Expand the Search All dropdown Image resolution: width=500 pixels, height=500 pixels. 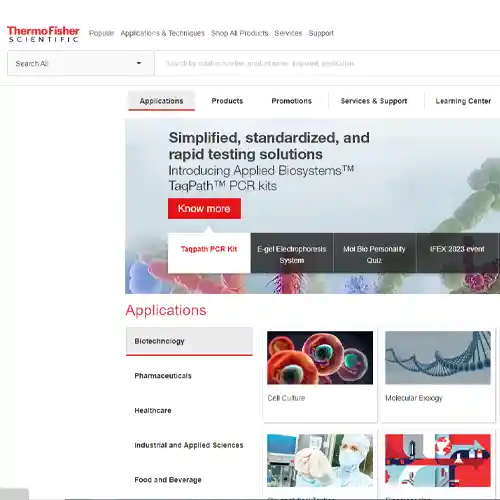(x=81, y=63)
